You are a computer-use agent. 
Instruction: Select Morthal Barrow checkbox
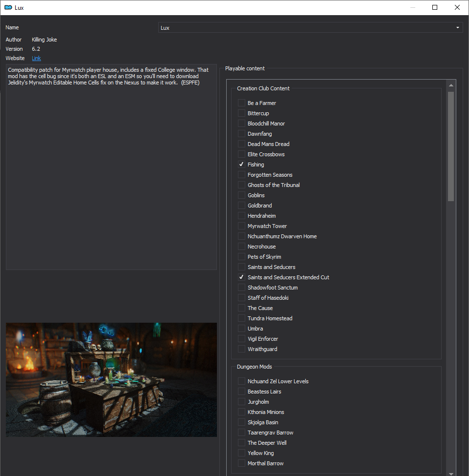[241, 464]
